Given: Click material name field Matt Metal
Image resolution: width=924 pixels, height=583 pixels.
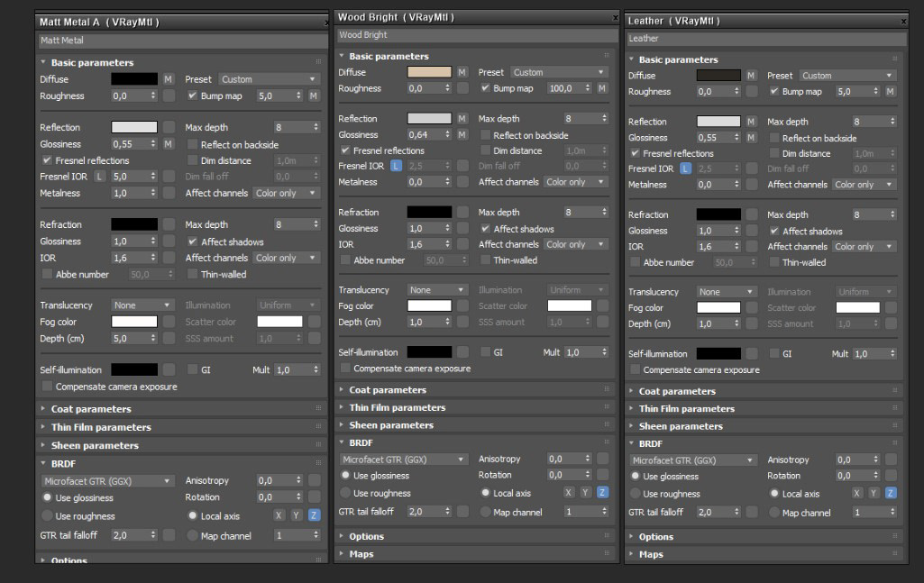Looking at the screenshot, I should coord(182,41).
